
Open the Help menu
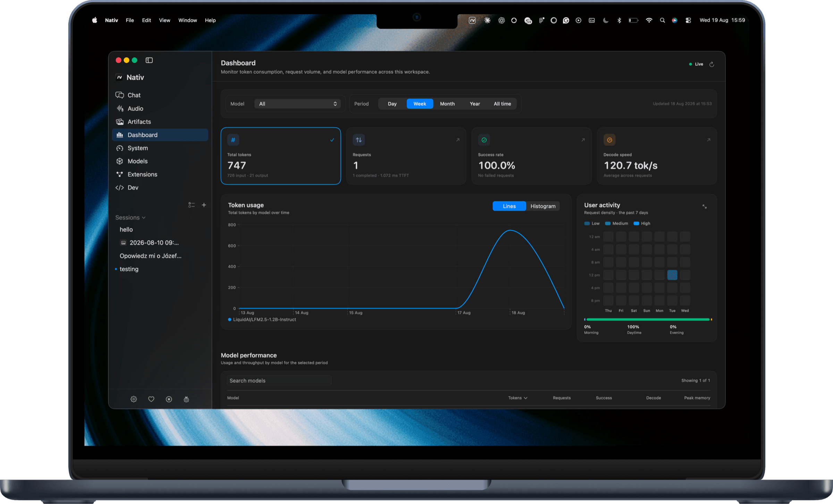click(x=210, y=20)
